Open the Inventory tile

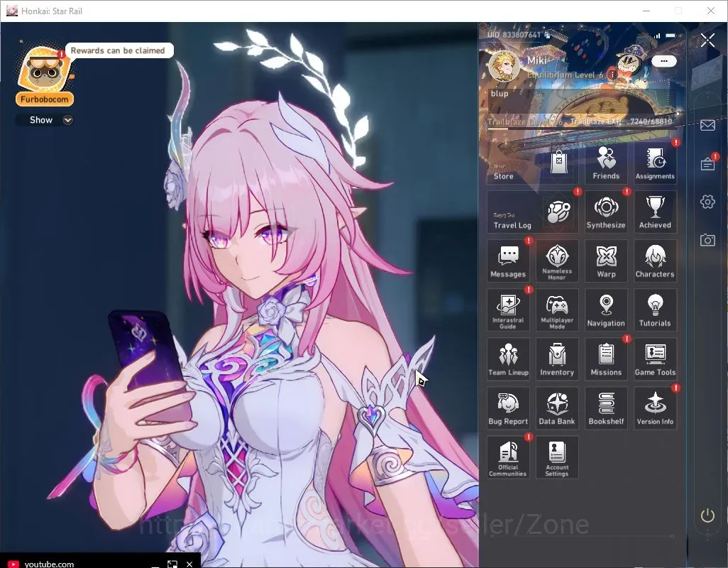pyautogui.click(x=557, y=359)
